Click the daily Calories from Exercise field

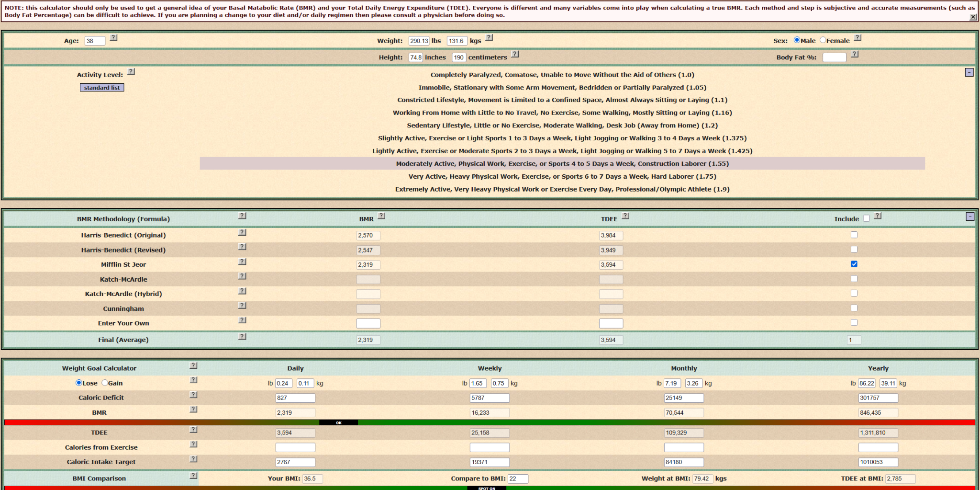(x=295, y=447)
